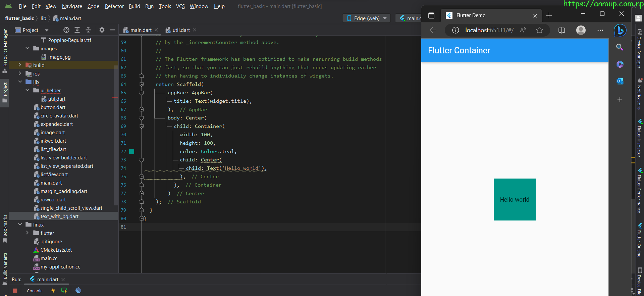This screenshot has height=296, width=644.
Task: Open the Edge (web) device dropdown
Action: point(367,18)
